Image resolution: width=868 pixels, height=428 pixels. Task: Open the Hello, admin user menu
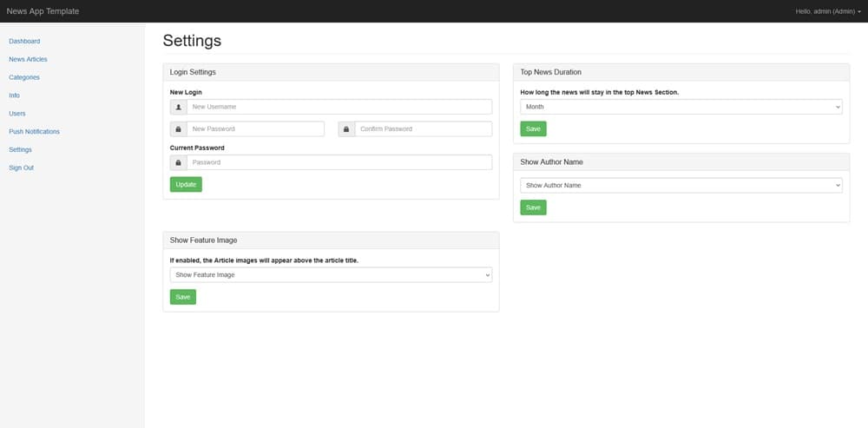(827, 11)
